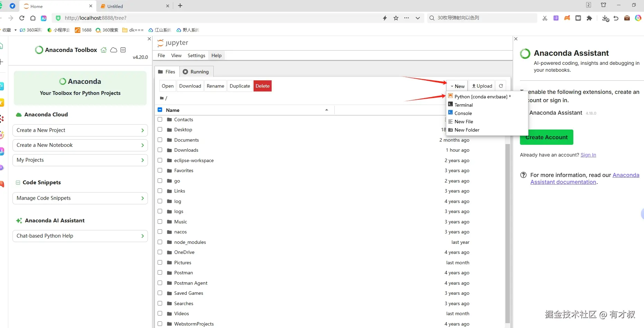Screen dimensions: 644x328
Task: Toggle the Name column sort arrow
Action: click(327, 110)
